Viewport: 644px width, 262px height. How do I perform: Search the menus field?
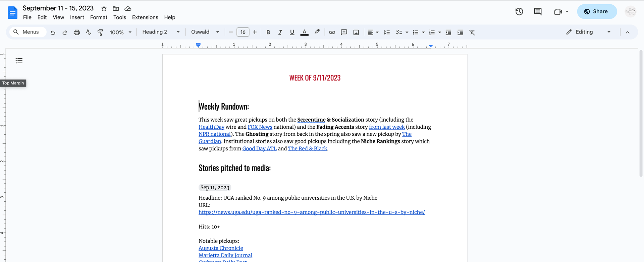pos(28,32)
